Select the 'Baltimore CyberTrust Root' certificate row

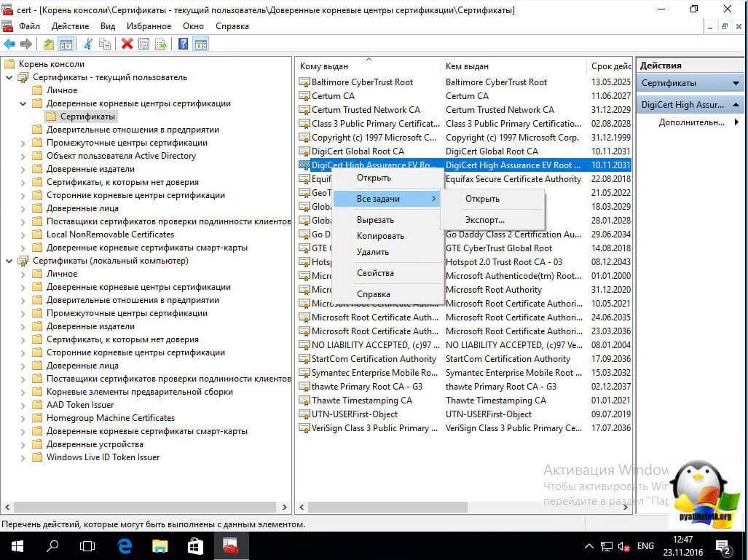tap(362, 82)
